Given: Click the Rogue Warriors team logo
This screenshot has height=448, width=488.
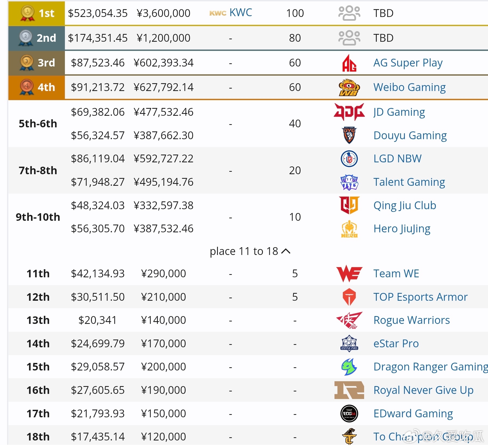Looking at the screenshot, I should point(349,320).
